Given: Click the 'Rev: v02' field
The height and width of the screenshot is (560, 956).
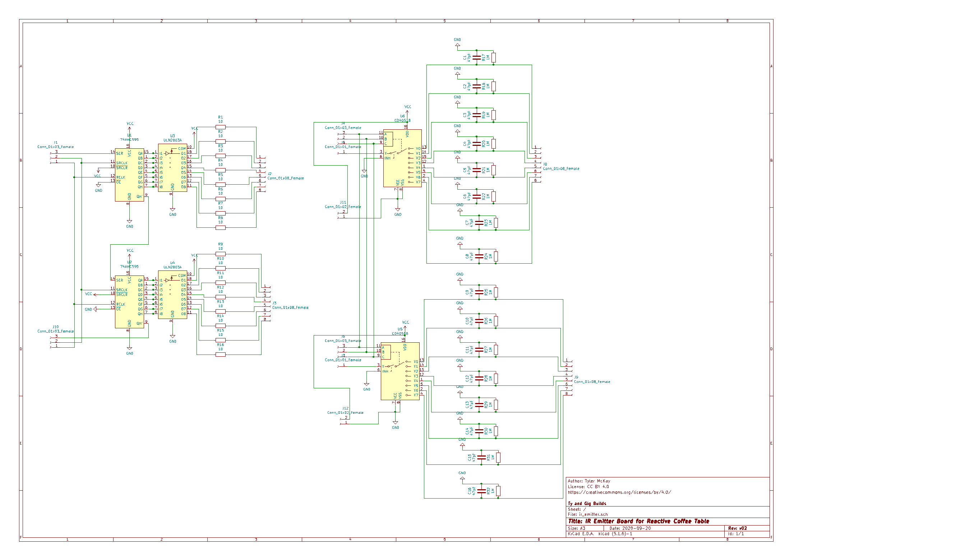Looking at the screenshot, I should (x=738, y=528).
